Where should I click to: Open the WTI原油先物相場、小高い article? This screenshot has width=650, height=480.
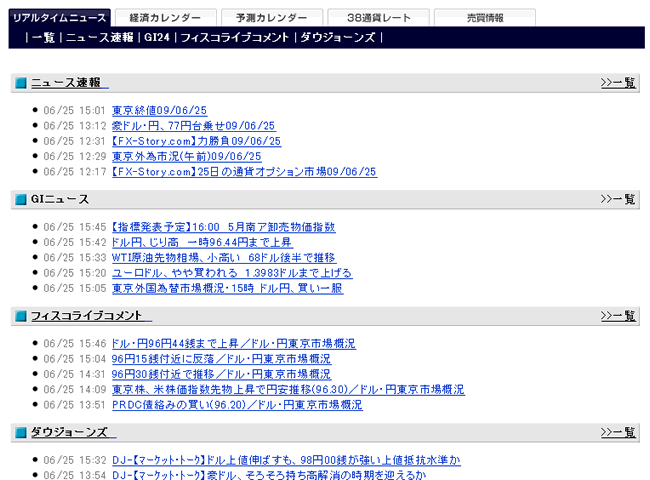(x=224, y=258)
